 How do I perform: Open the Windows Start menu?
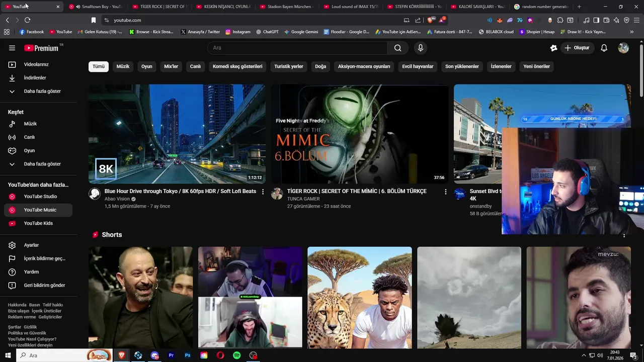(8, 355)
